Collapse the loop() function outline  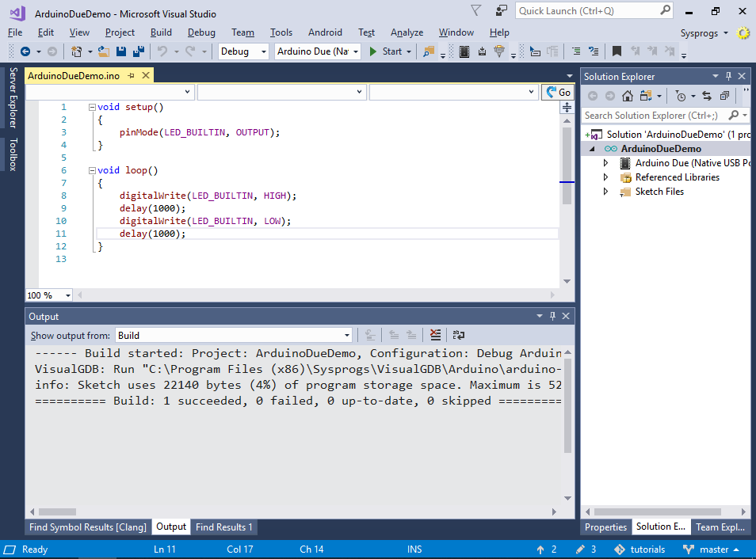(92, 170)
